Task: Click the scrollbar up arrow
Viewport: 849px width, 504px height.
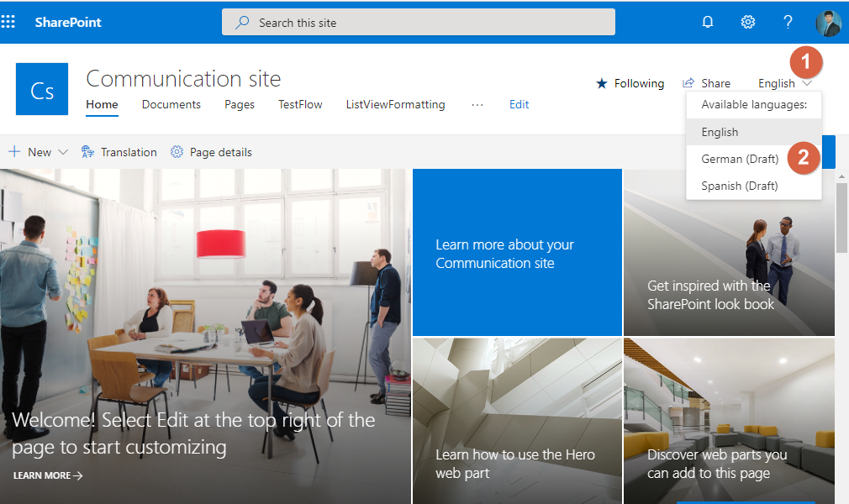Action: pyautogui.click(x=841, y=176)
